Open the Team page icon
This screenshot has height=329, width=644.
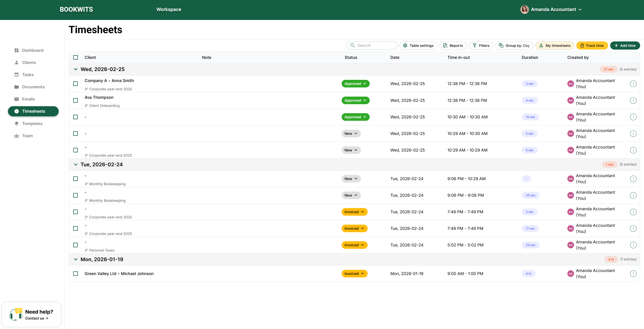[x=17, y=136]
